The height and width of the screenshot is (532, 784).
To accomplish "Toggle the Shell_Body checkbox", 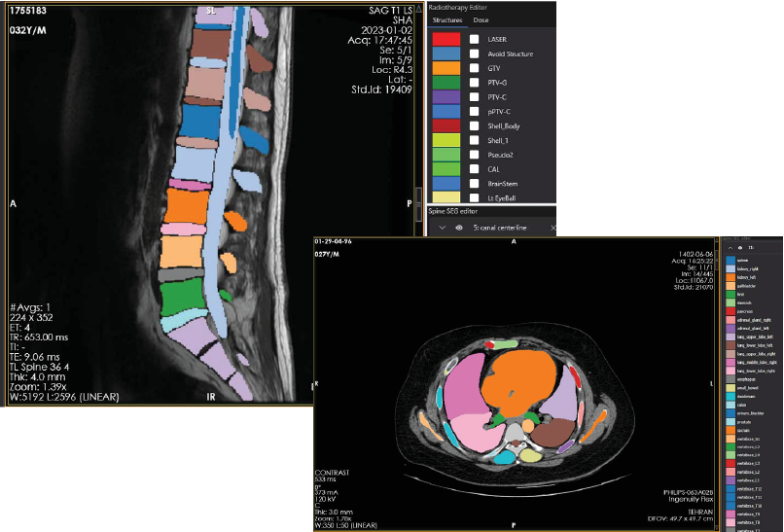I will pyautogui.click(x=475, y=125).
